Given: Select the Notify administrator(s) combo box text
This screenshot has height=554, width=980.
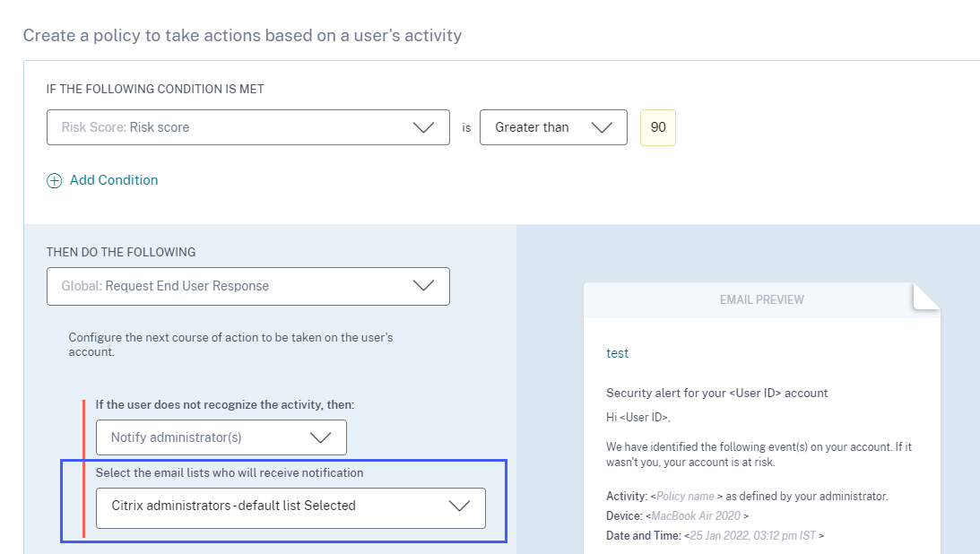Looking at the screenshot, I should pyautogui.click(x=176, y=437).
